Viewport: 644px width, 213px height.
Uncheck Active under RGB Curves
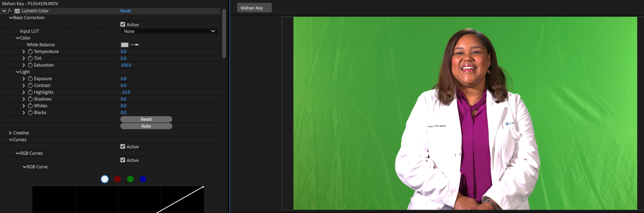(123, 160)
